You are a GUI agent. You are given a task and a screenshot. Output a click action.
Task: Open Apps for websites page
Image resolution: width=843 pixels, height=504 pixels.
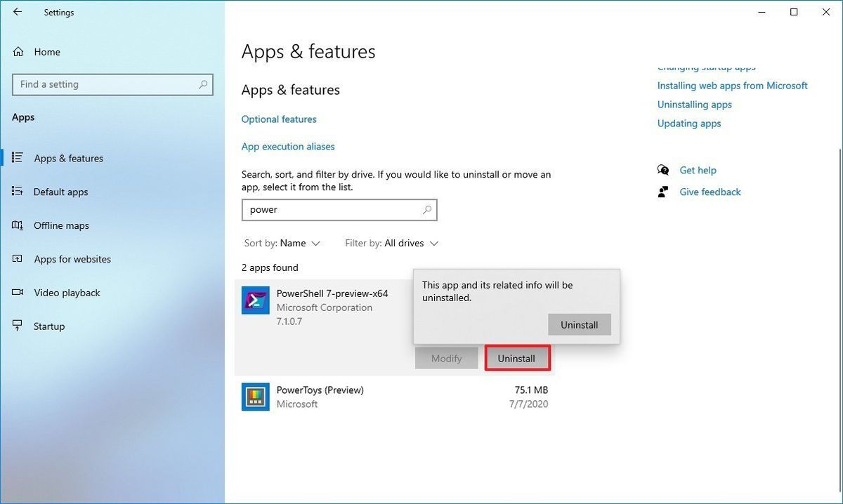(x=72, y=260)
